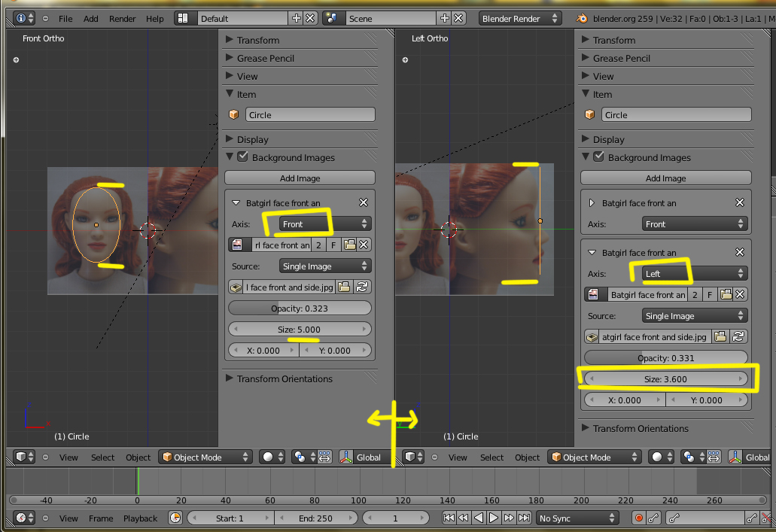Click the image datablock browse icon in left panel
Image resolution: width=776 pixels, height=532 pixels.
[238, 245]
